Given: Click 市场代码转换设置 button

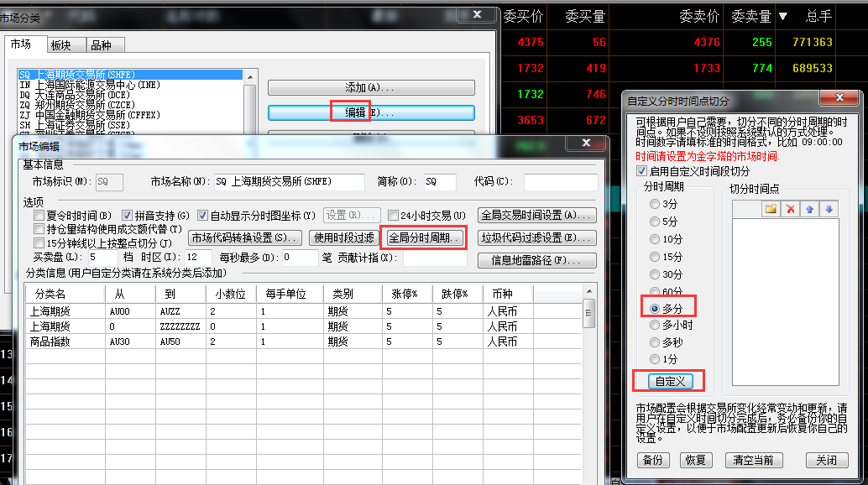Looking at the screenshot, I should pyautogui.click(x=245, y=237).
